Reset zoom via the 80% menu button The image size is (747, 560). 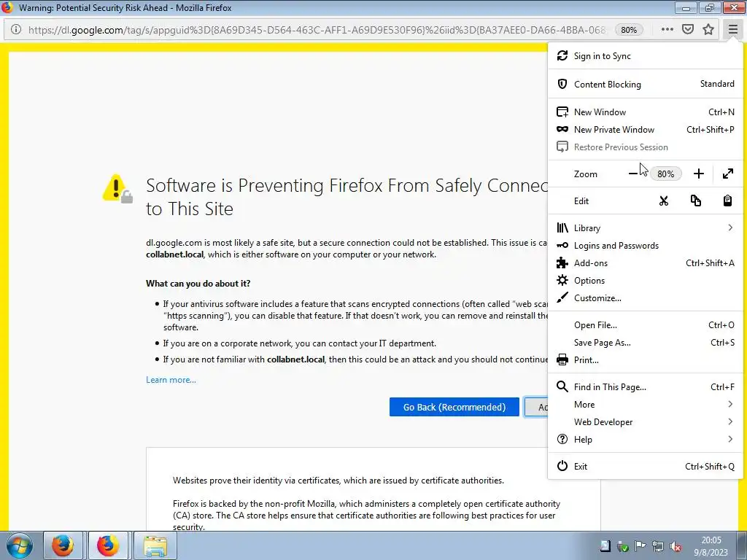[665, 174]
